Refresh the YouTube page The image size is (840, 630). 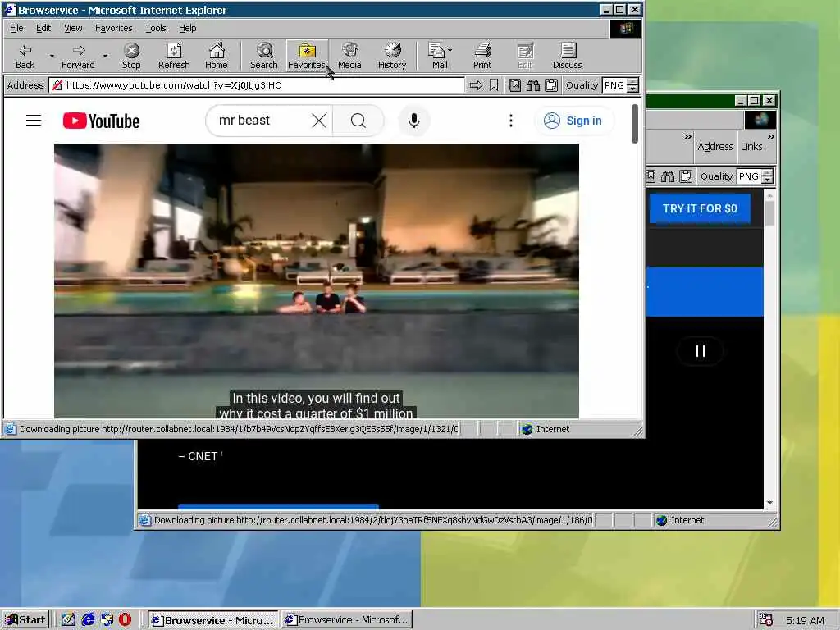pos(174,57)
